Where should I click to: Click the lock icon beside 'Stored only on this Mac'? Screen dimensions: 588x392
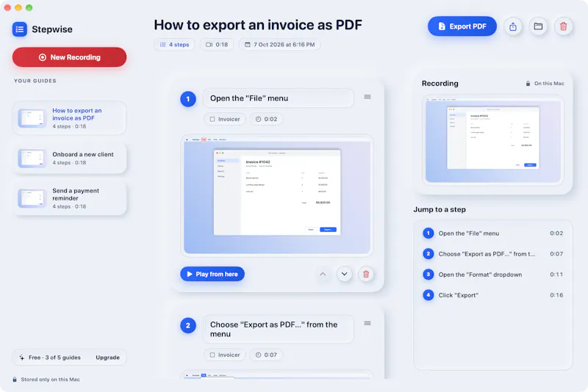coord(15,380)
